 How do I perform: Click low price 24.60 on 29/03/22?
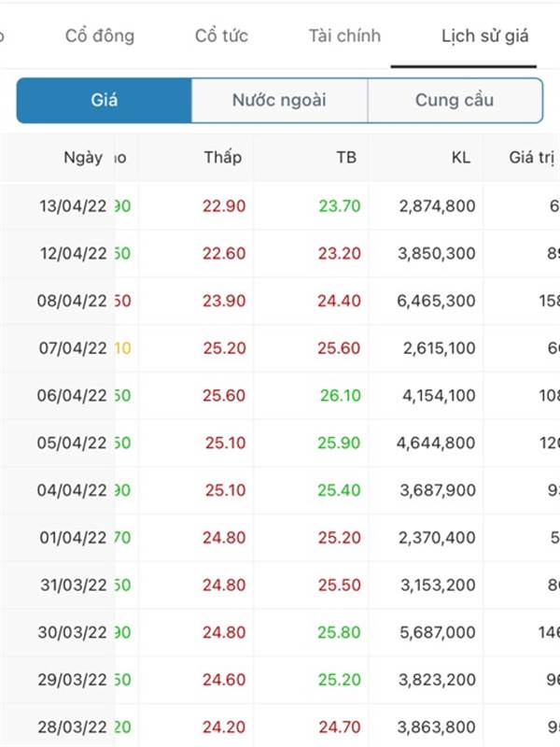click(224, 680)
